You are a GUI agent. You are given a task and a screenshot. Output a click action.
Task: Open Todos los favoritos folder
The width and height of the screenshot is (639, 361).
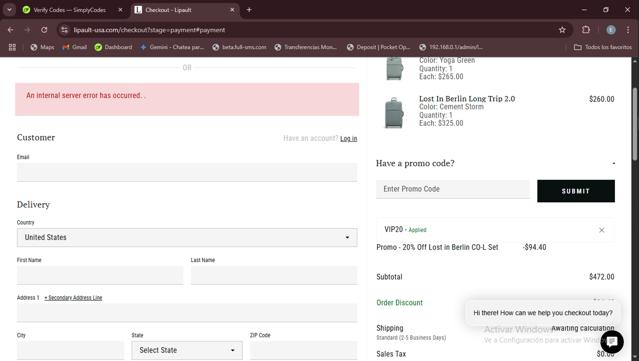(x=603, y=47)
